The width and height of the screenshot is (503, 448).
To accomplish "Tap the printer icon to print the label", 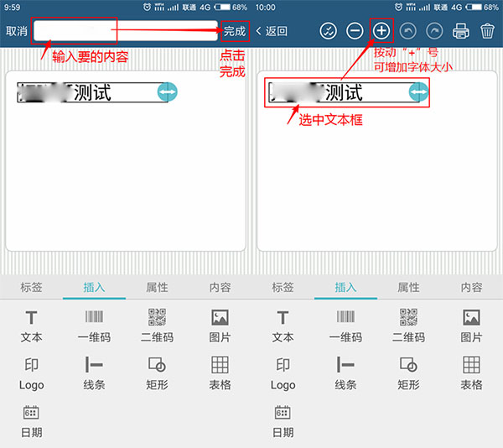I will tap(460, 32).
